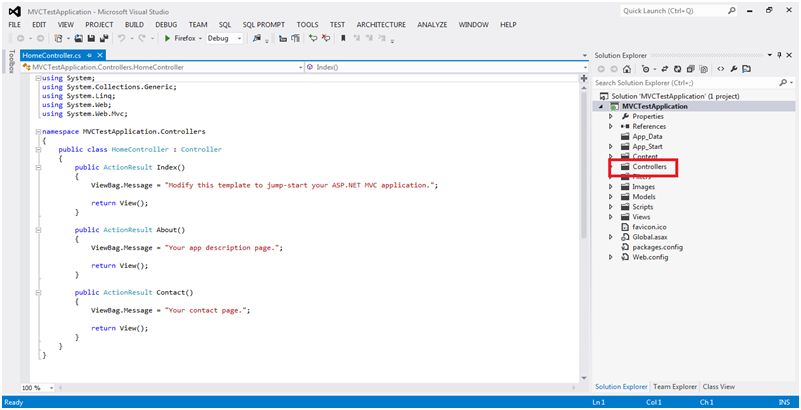This screenshot has width=801, height=410.
Task: Click Collapse All icon in Solution Explorer
Action: [x=691, y=69]
